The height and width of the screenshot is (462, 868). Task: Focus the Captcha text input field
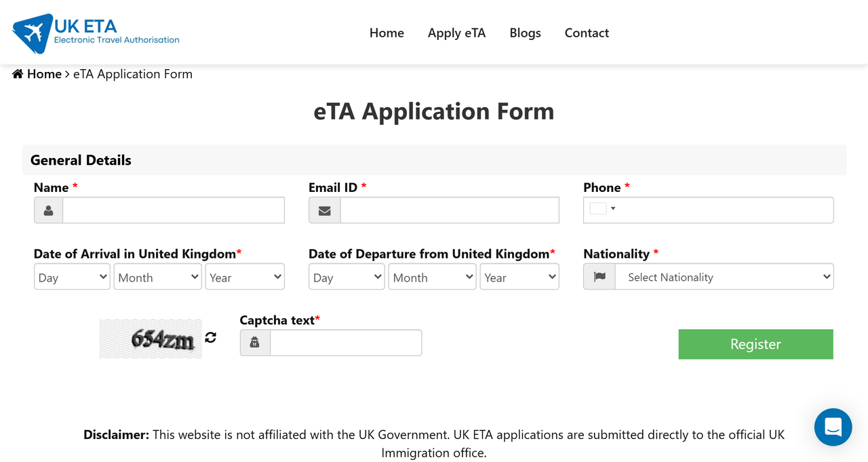click(x=346, y=343)
